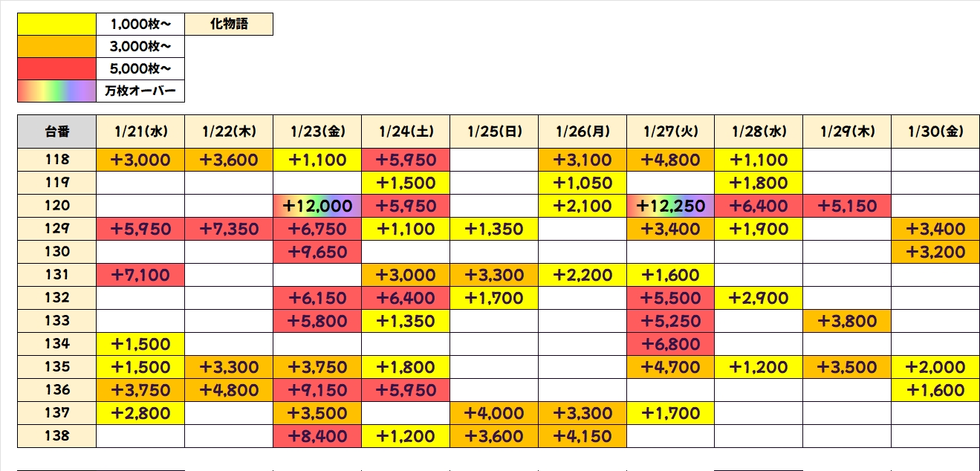980x471 pixels.
Task: Click the 1/30(金) column header
Action: (x=935, y=132)
